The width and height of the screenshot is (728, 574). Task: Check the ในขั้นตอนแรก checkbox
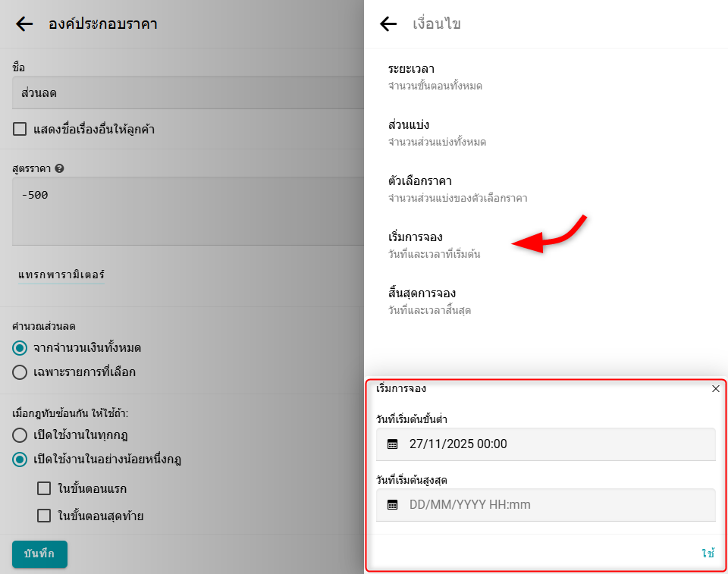click(44, 488)
